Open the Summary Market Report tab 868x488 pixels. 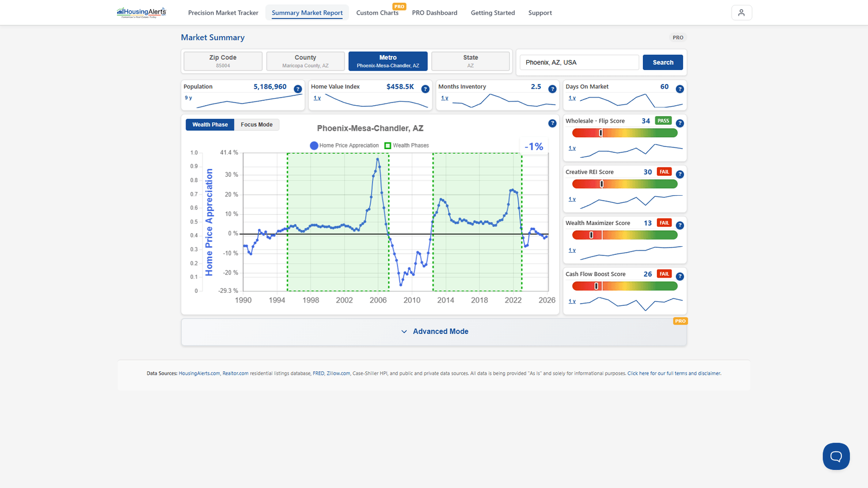point(307,12)
